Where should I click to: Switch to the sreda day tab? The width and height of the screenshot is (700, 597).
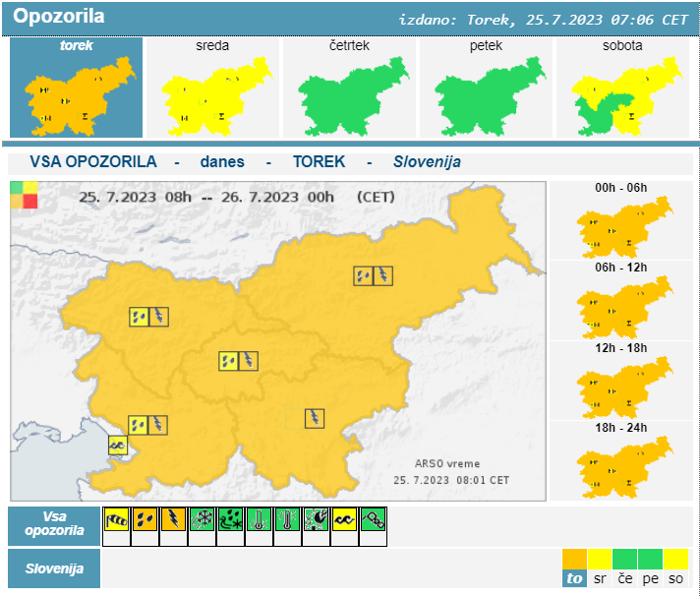tap(212, 89)
